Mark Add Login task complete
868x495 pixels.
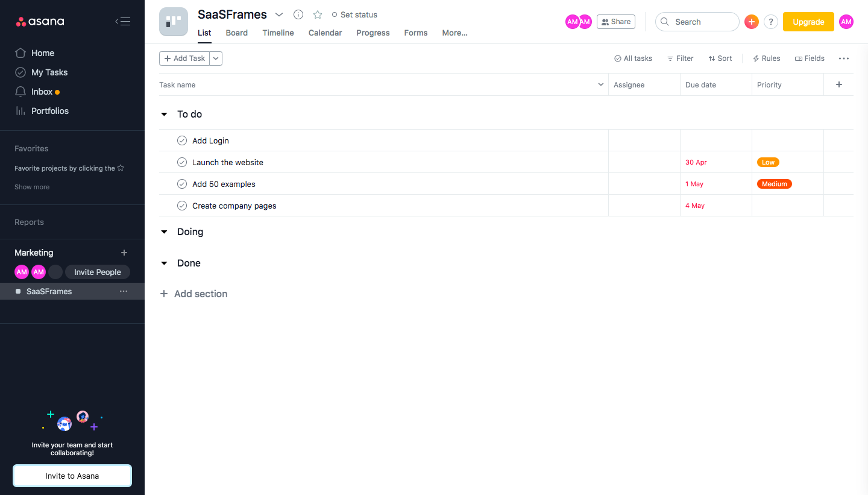point(182,140)
